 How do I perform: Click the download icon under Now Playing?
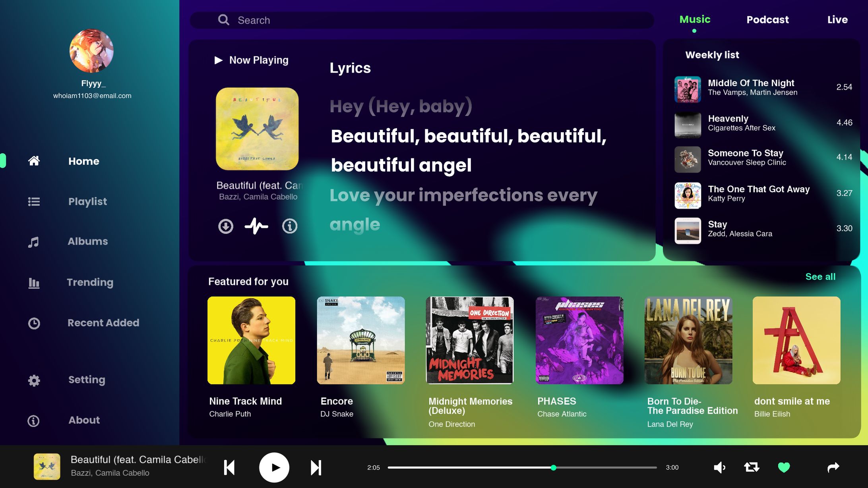coord(225,226)
